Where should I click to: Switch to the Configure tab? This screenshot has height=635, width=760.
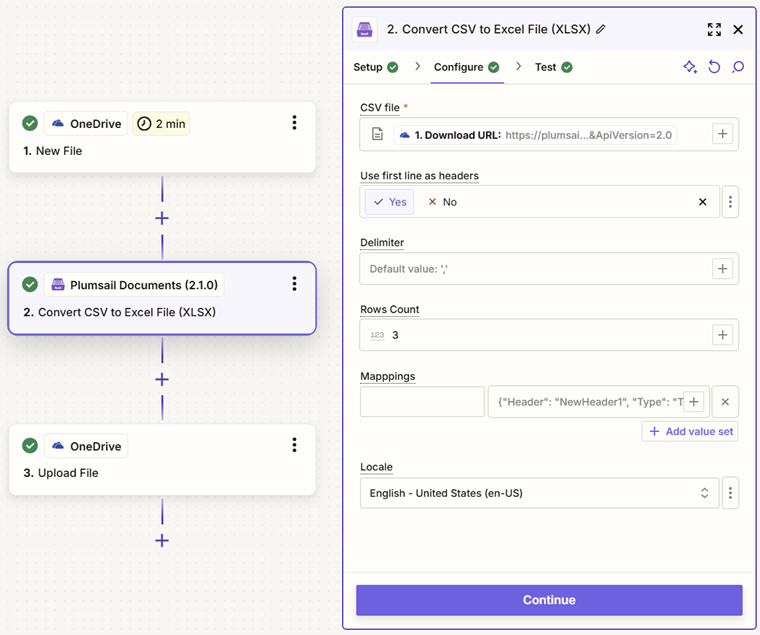point(466,67)
